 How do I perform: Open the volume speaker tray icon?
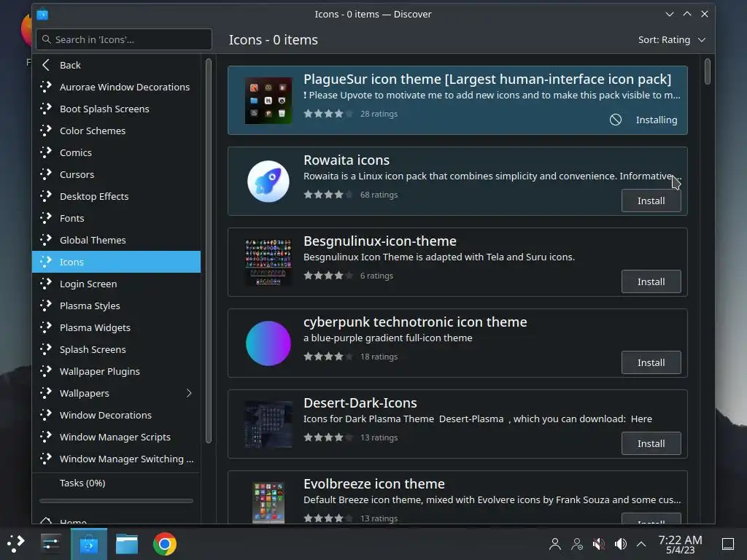pos(620,544)
